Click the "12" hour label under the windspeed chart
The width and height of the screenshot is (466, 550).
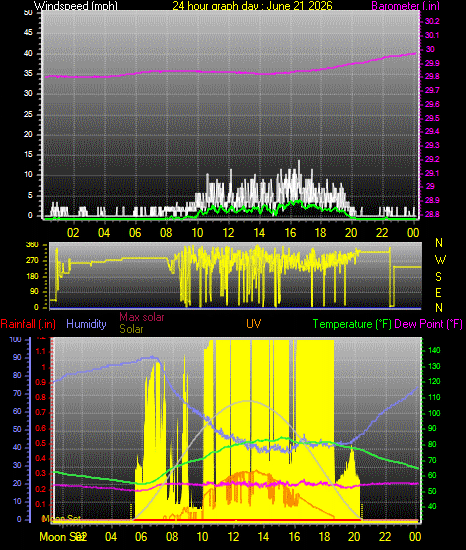[228, 233]
